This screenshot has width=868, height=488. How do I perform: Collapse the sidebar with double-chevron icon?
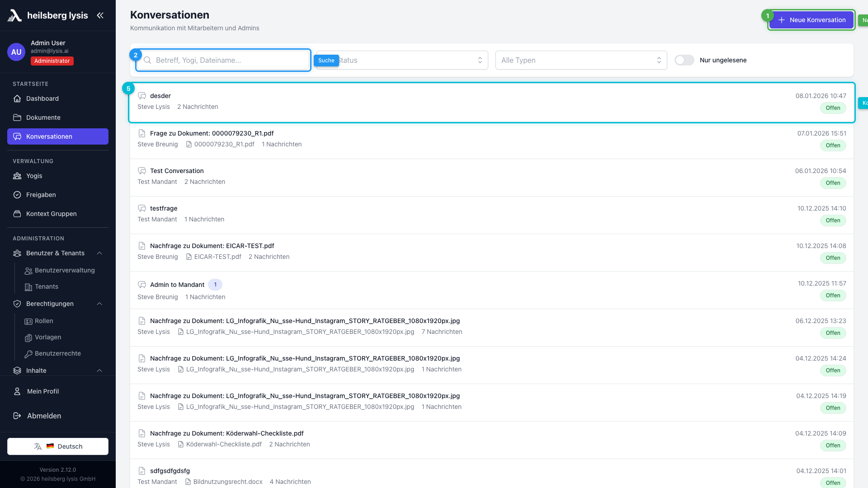pyautogui.click(x=100, y=15)
